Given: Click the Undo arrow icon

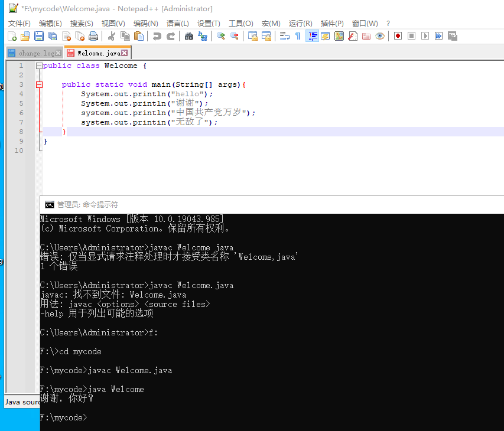Looking at the screenshot, I should [x=157, y=36].
